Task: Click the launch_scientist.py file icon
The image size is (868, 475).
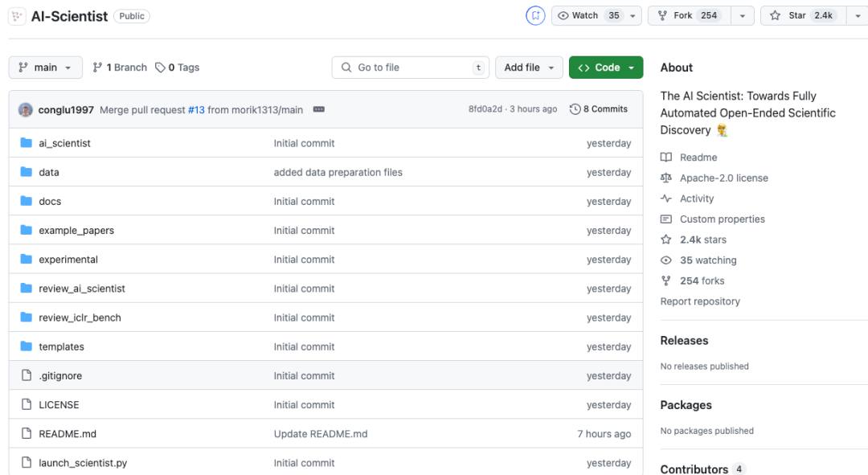Action: 26,462
